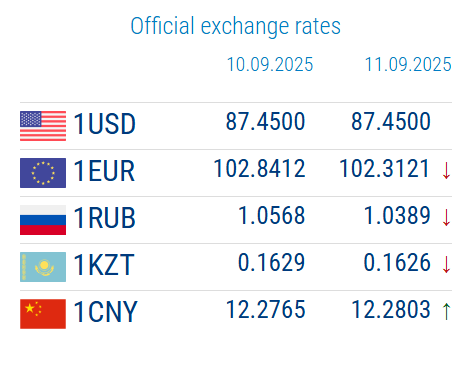The height and width of the screenshot is (371, 469).
Task: Click the European Union flag icon
Action: (x=43, y=173)
